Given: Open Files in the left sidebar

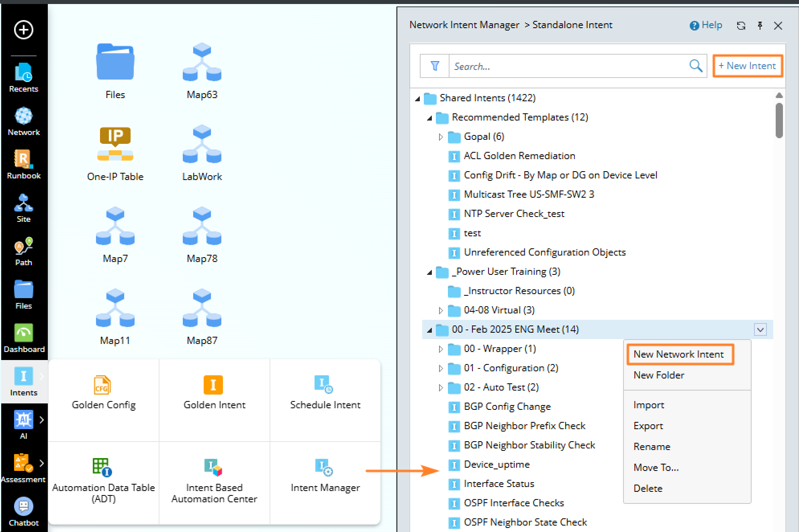Looking at the screenshot, I should (x=24, y=295).
